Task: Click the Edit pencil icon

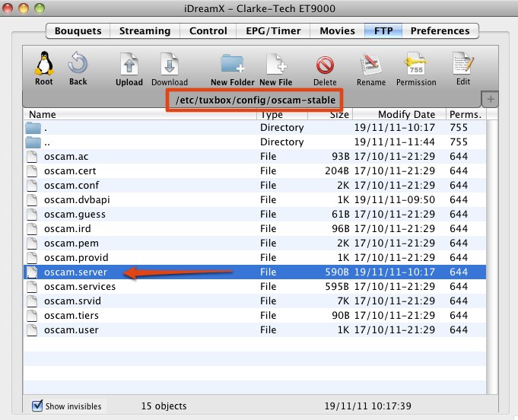Action: (x=463, y=63)
